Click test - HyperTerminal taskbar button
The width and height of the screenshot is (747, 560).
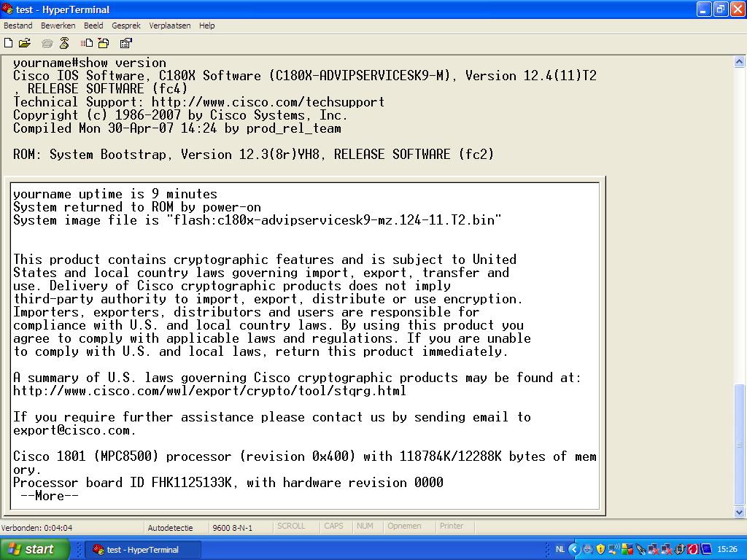143,549
